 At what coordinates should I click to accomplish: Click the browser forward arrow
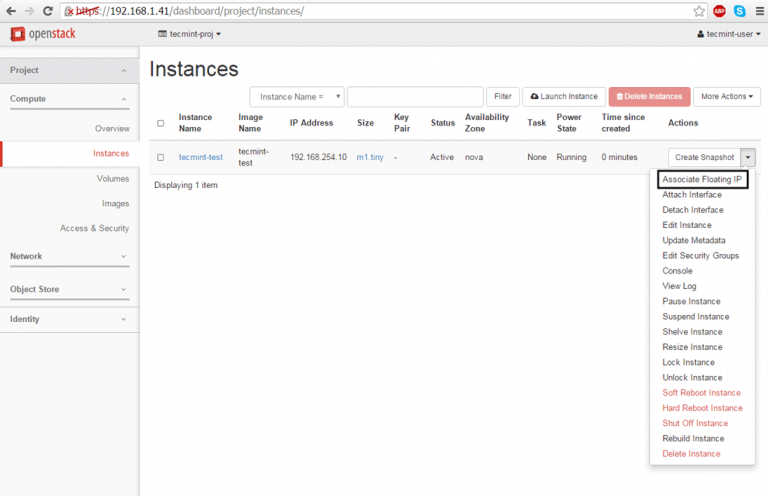[x=28, y=11]
